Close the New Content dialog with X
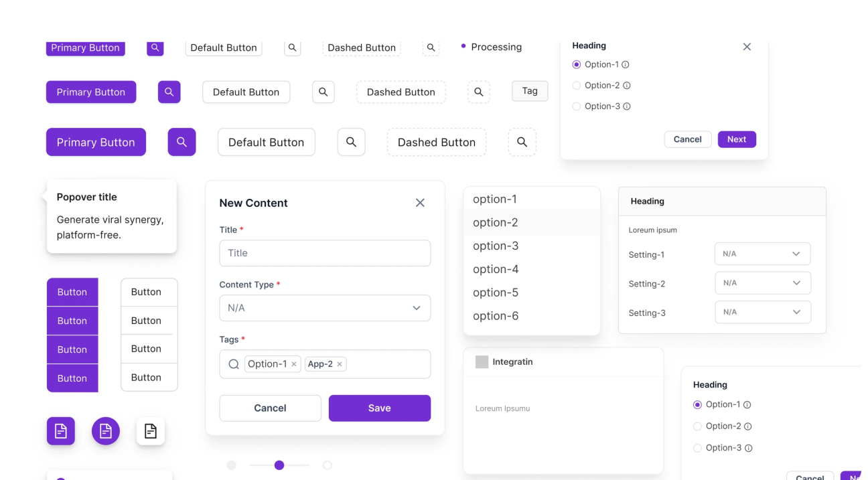Screen dimensions: 868x480 point(420,203)
